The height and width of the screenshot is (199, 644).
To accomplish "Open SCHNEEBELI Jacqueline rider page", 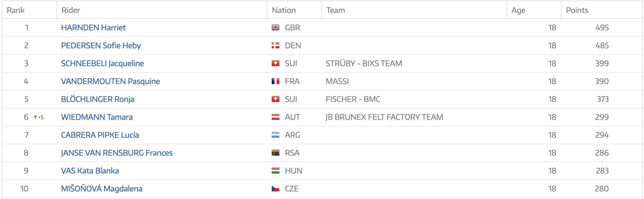I will pos(102,63).
